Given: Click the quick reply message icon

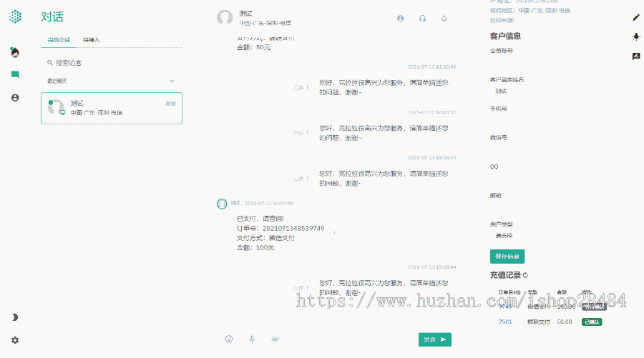Looking at the screenshot, I should click(x=636, y=56).
